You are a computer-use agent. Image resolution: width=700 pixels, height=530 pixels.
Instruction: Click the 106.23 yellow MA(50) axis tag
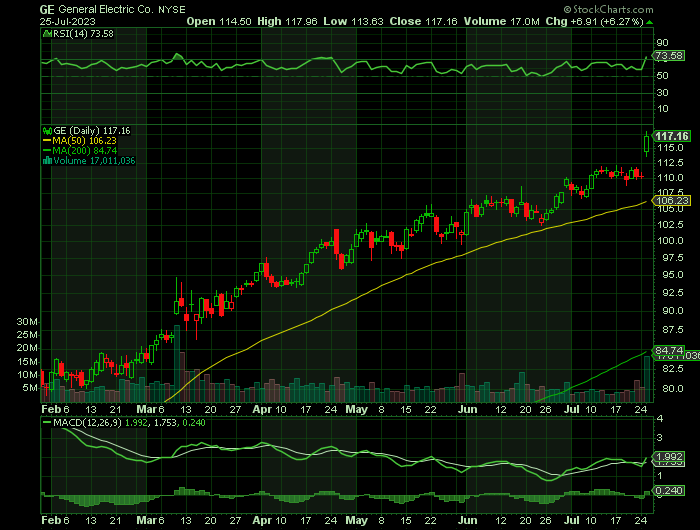point(672,200)
